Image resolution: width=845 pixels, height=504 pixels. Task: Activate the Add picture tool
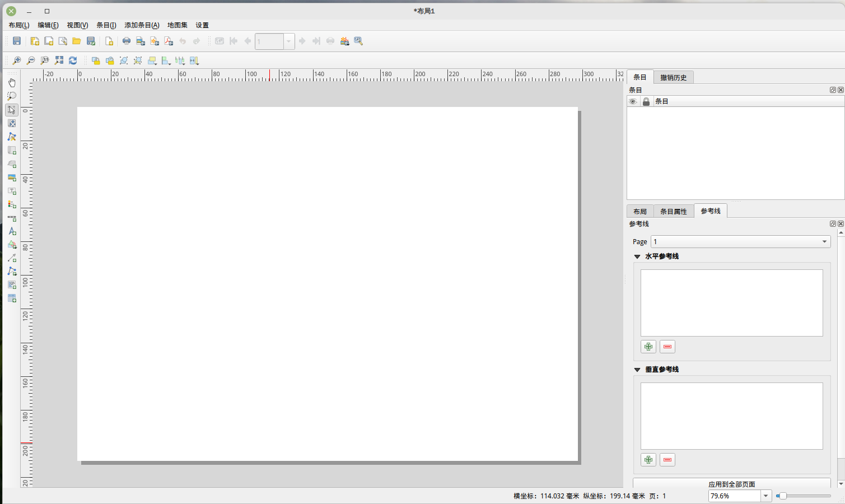click(x=12, y=178)
